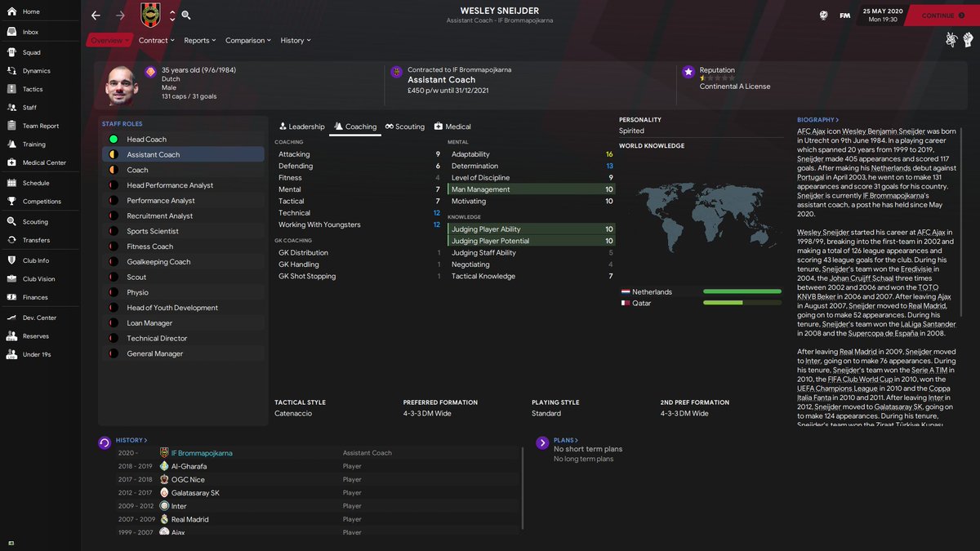Select the Head Performance Analyst role

[x=184, y=185]
